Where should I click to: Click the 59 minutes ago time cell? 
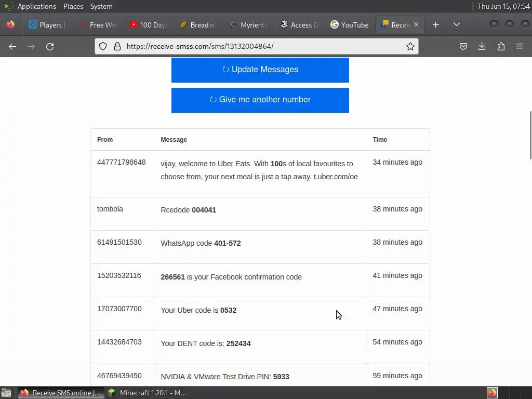[x=397, y=376]
